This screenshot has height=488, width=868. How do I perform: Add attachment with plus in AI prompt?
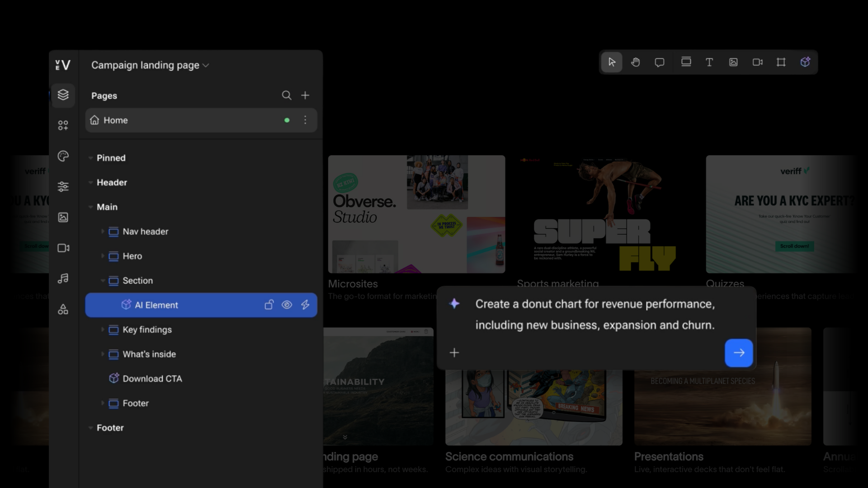[x=454, y=352]
